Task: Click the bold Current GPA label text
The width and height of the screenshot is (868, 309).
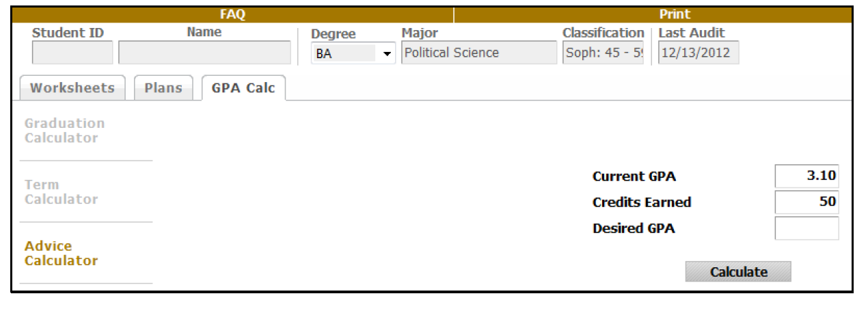Action: tap(634, 177)
